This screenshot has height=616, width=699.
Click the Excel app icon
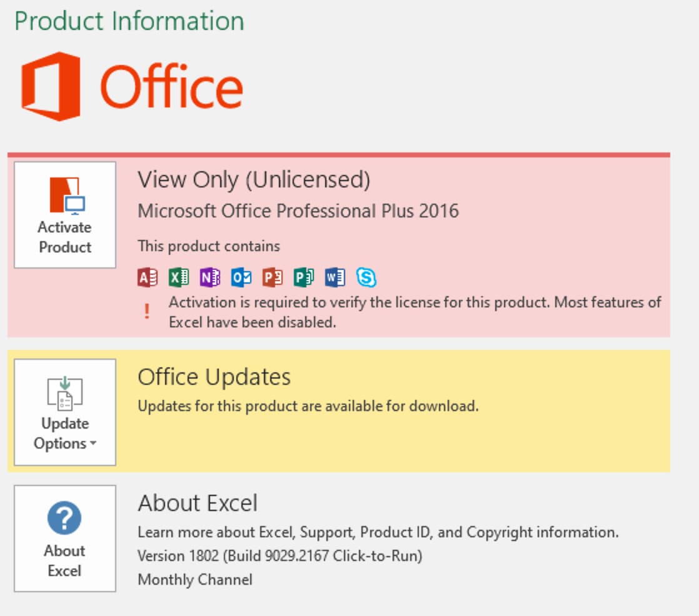pos(179,277)
